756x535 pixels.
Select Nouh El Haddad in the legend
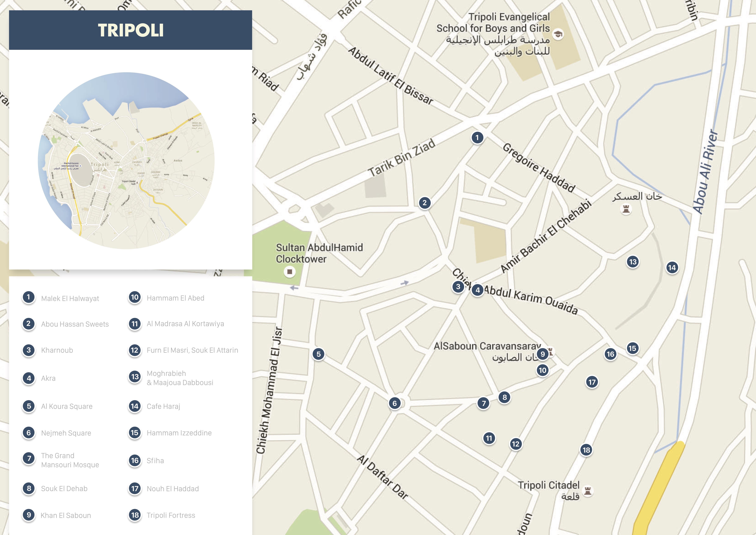(173, 488)
